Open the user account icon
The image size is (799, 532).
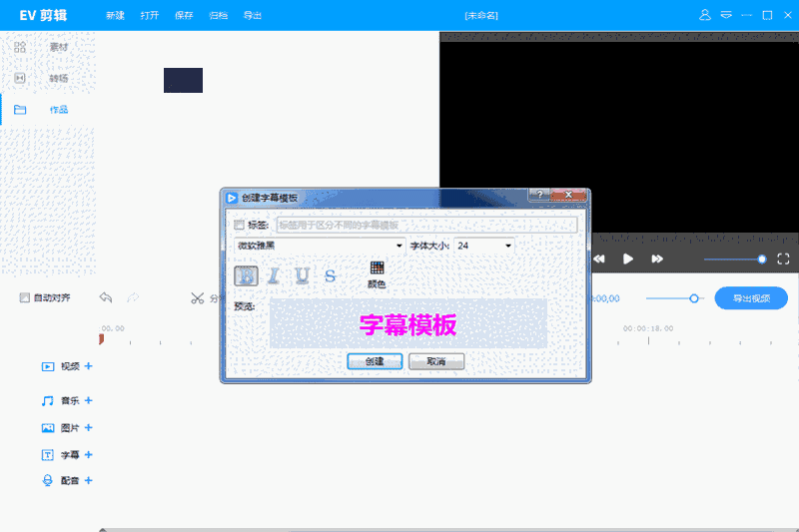coord(705,15)
